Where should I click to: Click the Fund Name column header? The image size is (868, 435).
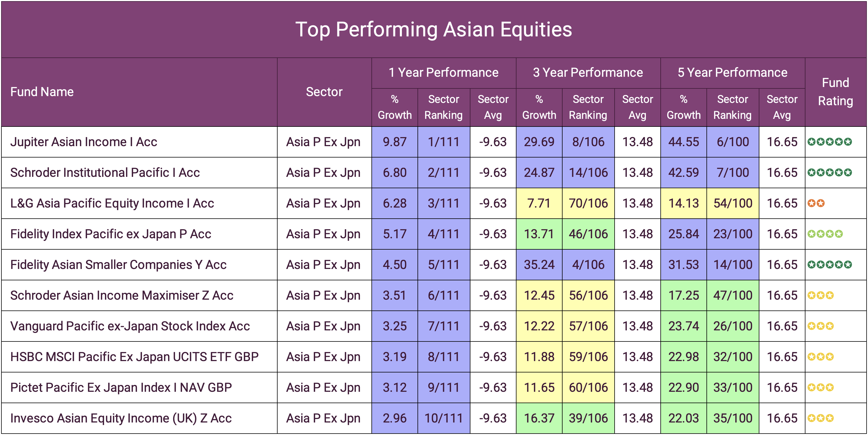coord(42,92)
